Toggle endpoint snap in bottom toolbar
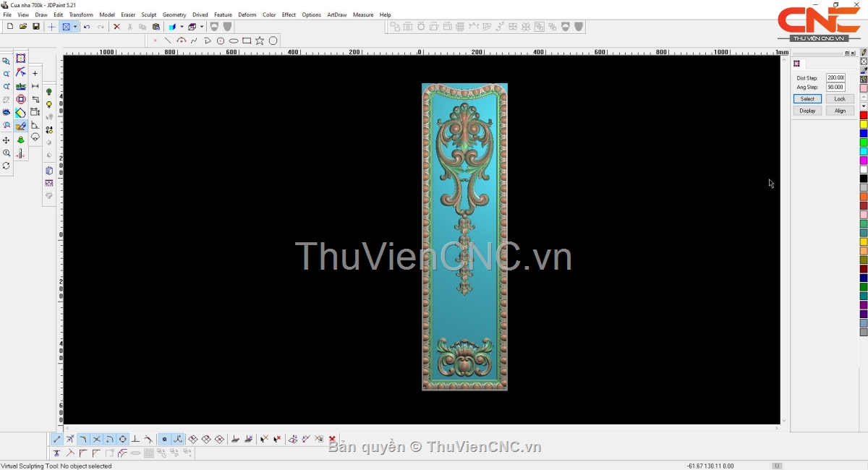 click(x=57, y=440)
